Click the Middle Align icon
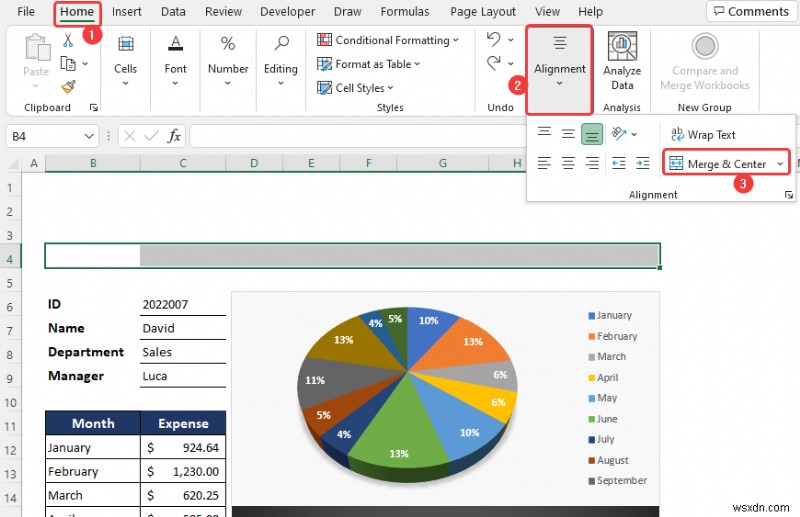The image size is (800, 517). click(568, 134)
